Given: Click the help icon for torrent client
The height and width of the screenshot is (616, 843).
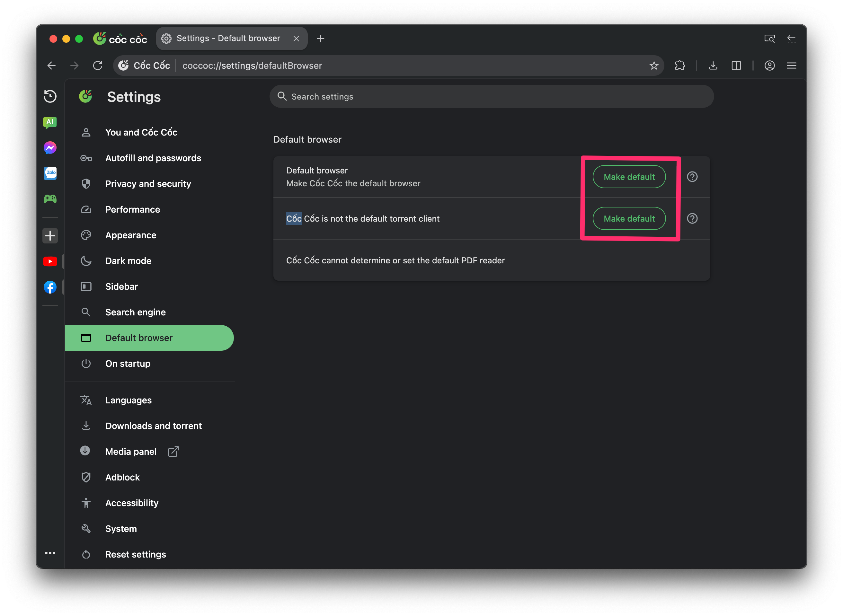Looking at the screenshot, I should tap(692, 218).
